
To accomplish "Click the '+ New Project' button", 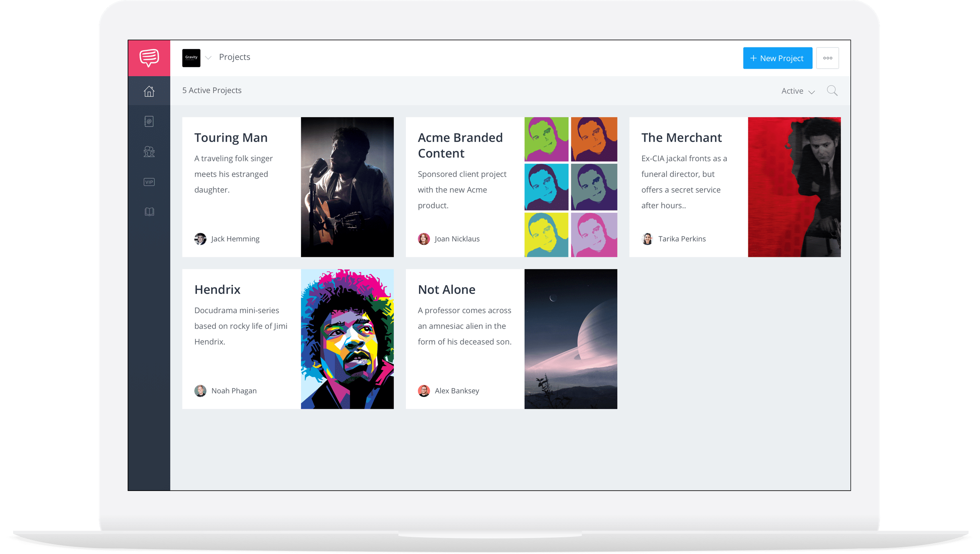I will (x=777, y=58).
